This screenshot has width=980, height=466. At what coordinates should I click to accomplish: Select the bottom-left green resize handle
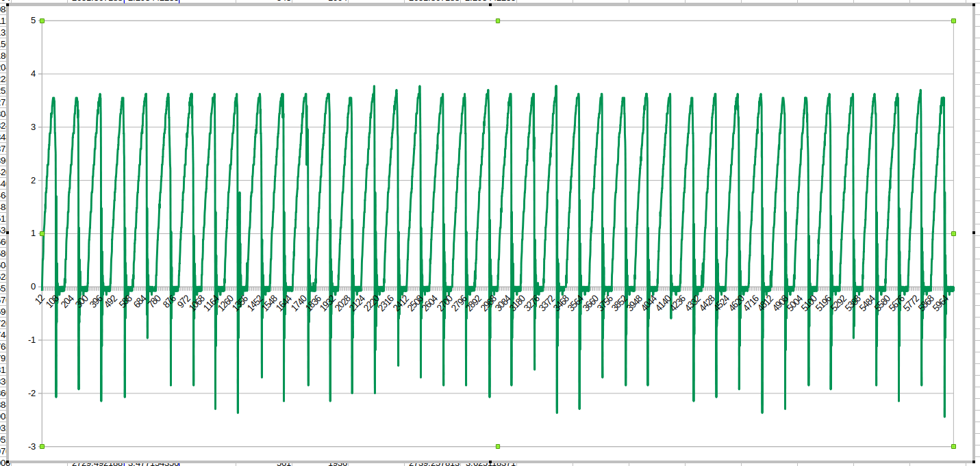42,446
